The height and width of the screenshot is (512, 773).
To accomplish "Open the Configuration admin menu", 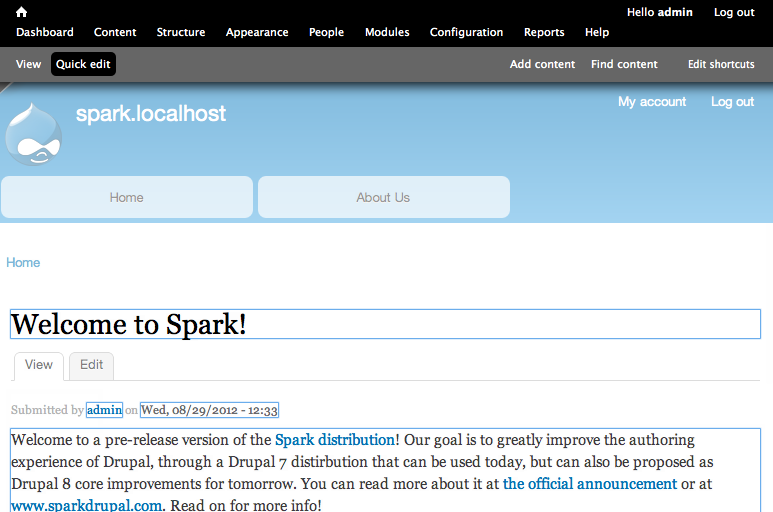I will [x=466, y=32].
